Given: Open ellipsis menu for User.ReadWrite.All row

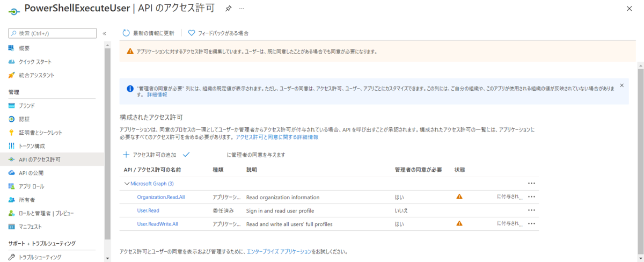Looking at the screenshot, I should 532,223.
